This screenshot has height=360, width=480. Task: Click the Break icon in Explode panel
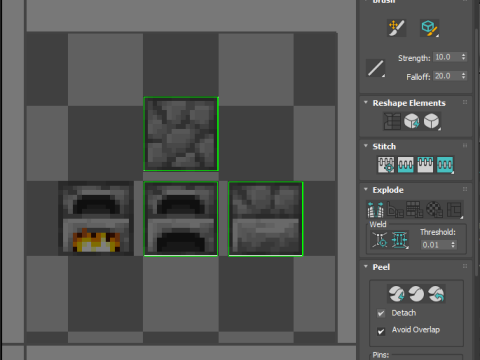[x=376, y=209]
